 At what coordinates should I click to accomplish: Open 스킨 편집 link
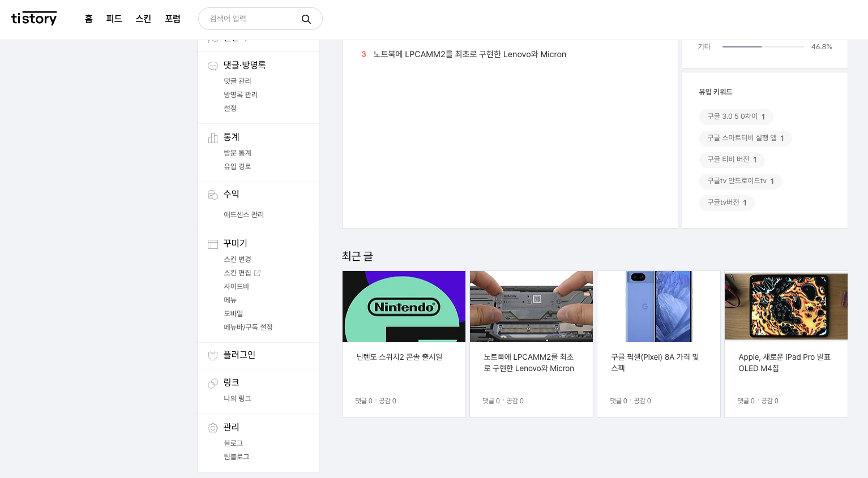pyautogui.click(x=237, y=273)
